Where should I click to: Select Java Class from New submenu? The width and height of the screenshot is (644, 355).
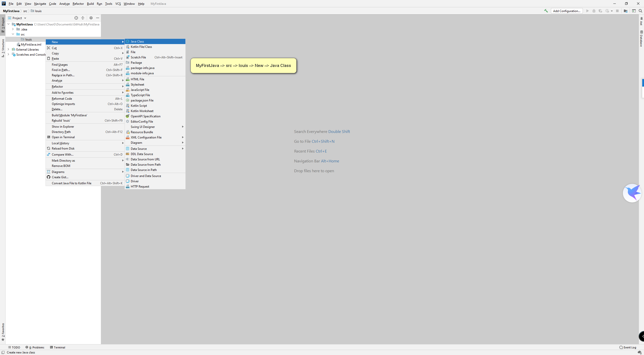pyautogui.click(x=137, y=41)
